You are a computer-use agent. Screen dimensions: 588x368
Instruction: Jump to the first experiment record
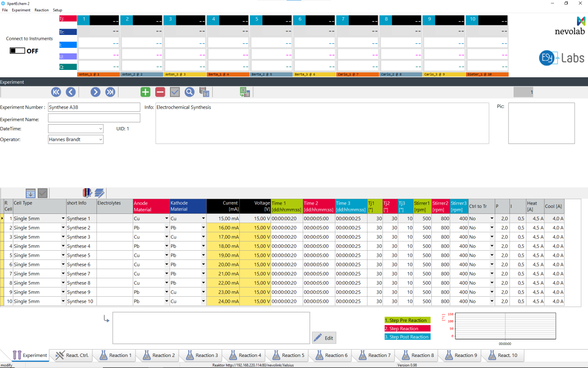tap(56, 92)
